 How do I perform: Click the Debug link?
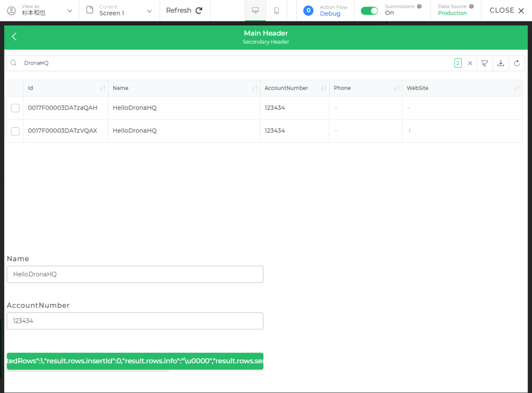pos(330,14)
